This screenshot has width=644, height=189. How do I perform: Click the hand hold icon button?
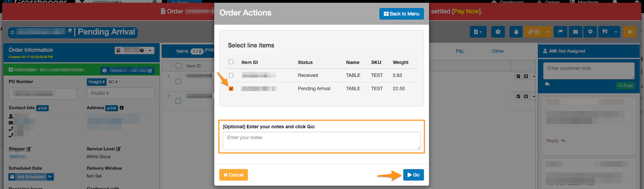[516, 32]
